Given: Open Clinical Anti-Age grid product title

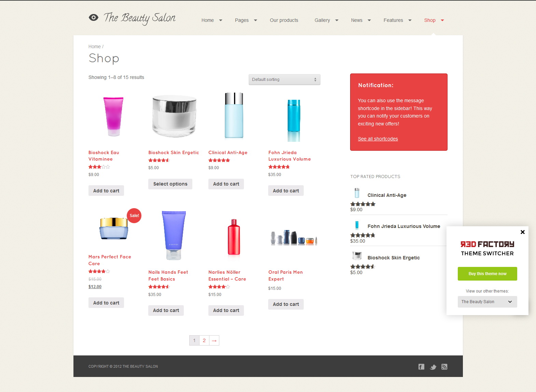Looking at the screenshot, I should pyautogui.click(x=228, y=153).
